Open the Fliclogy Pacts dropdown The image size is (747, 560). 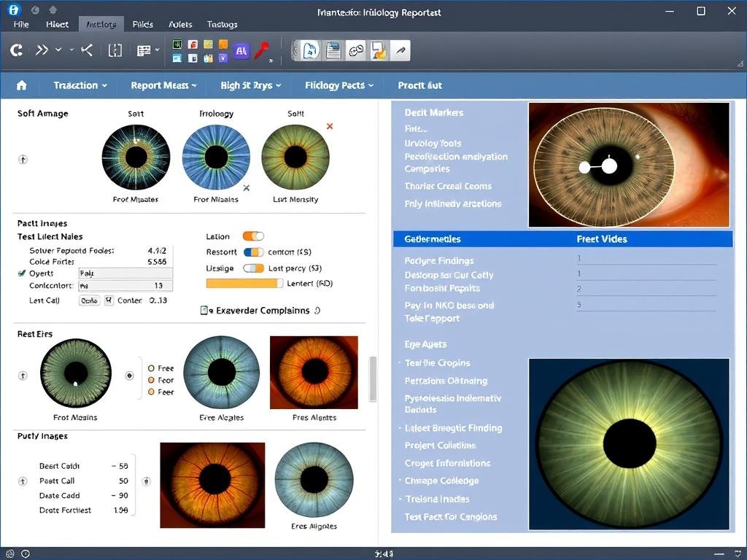coord(338,85)
